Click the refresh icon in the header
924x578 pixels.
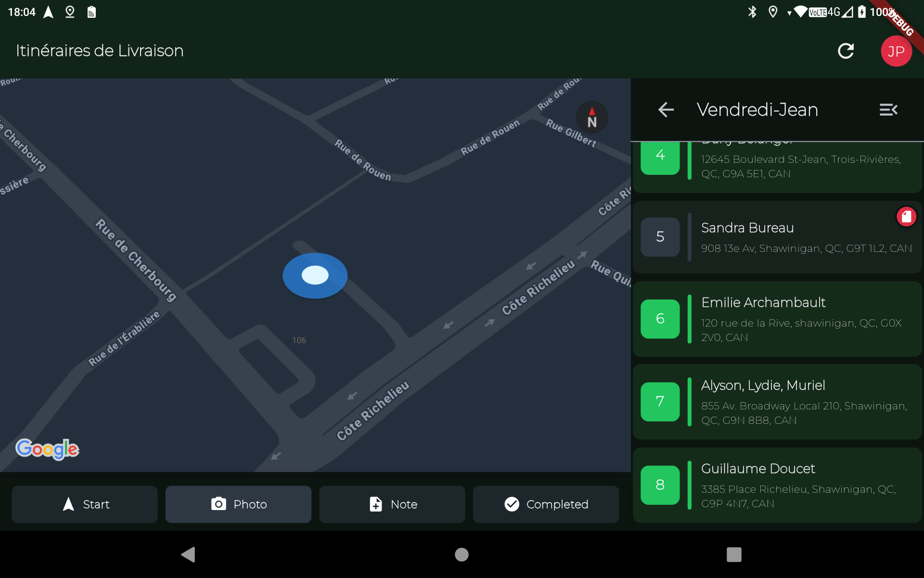coord(846,51)
